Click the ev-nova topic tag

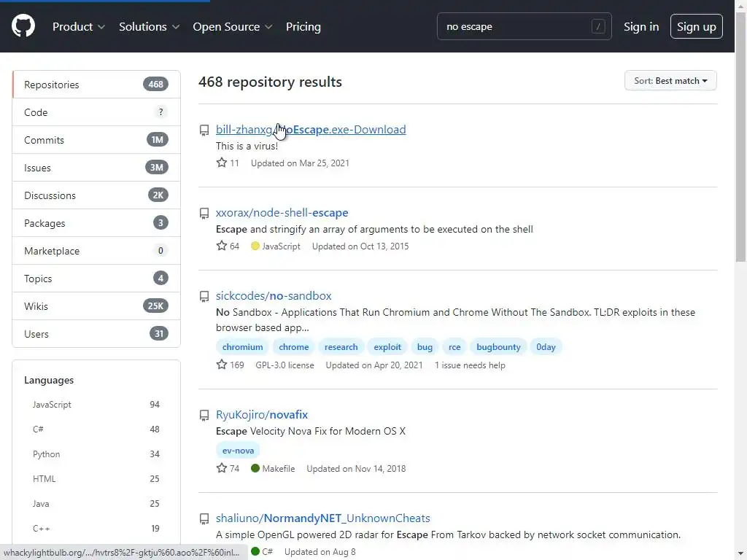(238, 450)
